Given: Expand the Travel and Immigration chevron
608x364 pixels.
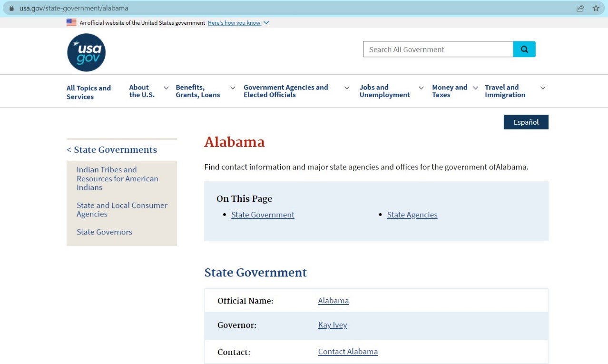Looking at the screenshot, I should [x=543, y=88].
